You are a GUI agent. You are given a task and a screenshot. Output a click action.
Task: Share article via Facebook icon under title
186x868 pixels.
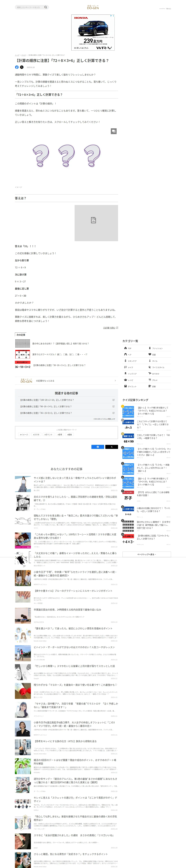pos(17,67)
